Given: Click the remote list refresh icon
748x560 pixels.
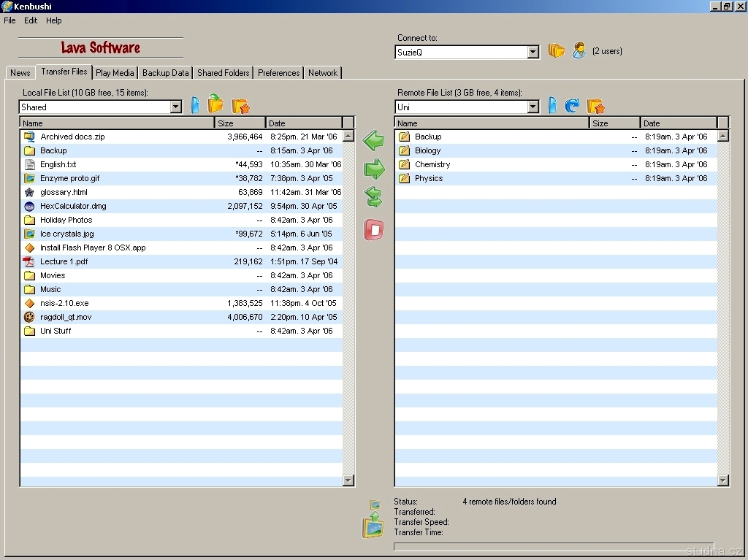Looking at the screenshot, I should click(572, 106).
